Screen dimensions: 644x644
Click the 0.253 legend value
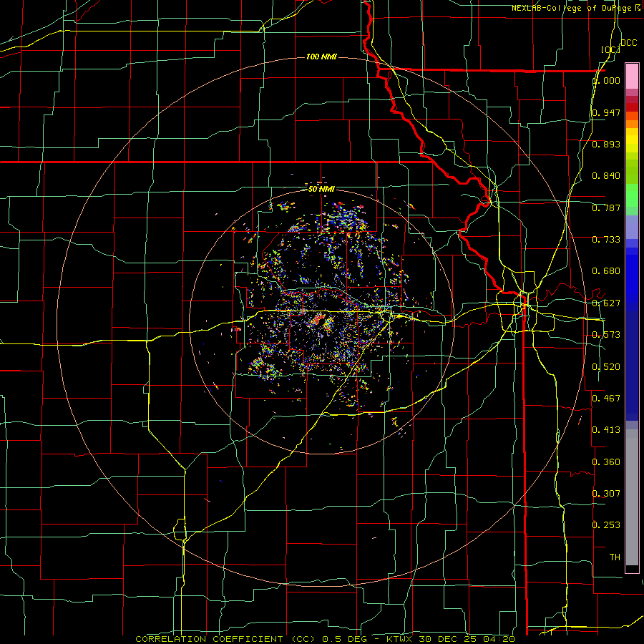tap(606, 525)
